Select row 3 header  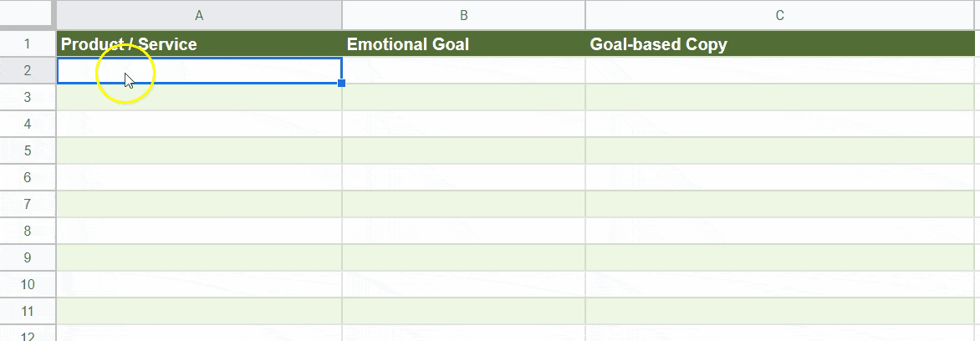click(28, 97)
